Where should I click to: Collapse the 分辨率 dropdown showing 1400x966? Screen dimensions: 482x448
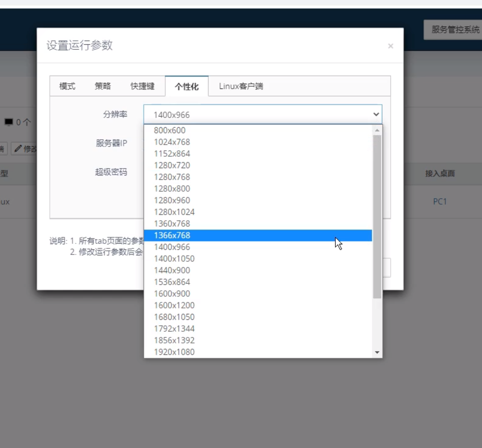262,115
